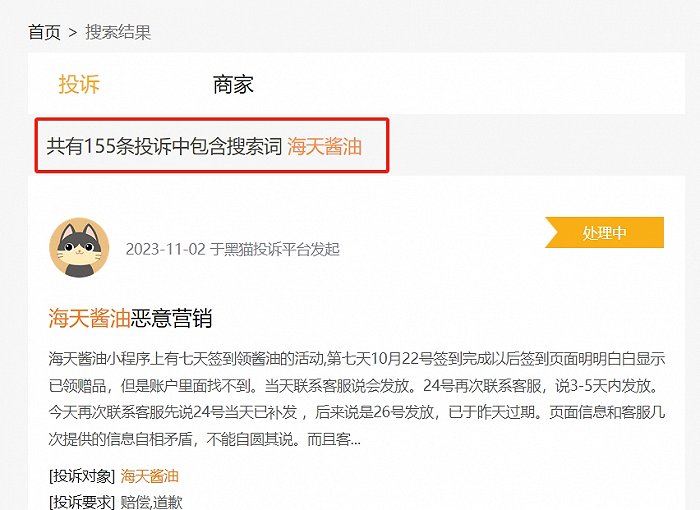
Task: Click the 共有155条投诉中包含搜索词 result count text
Action: 165,146
